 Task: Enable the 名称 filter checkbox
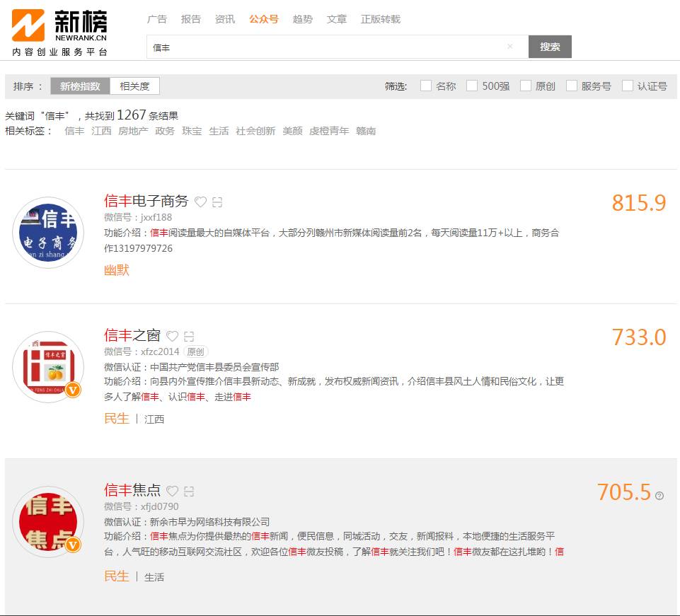coord(426,86)
